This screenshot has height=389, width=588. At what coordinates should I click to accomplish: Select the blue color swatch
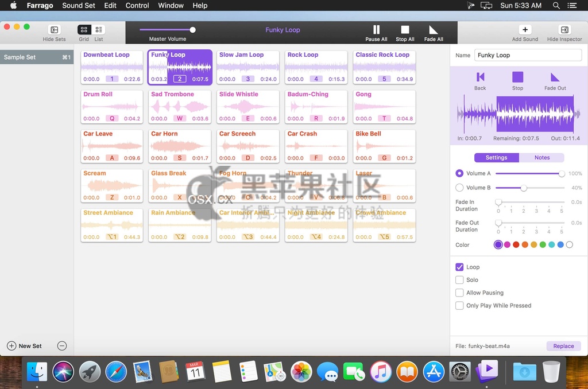560,245
